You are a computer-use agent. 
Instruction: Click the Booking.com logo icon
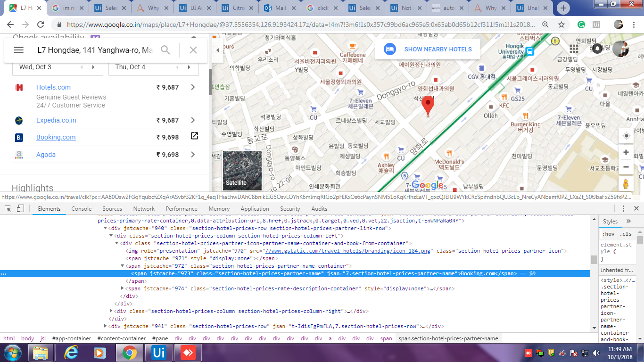click(x=19, y=138)
